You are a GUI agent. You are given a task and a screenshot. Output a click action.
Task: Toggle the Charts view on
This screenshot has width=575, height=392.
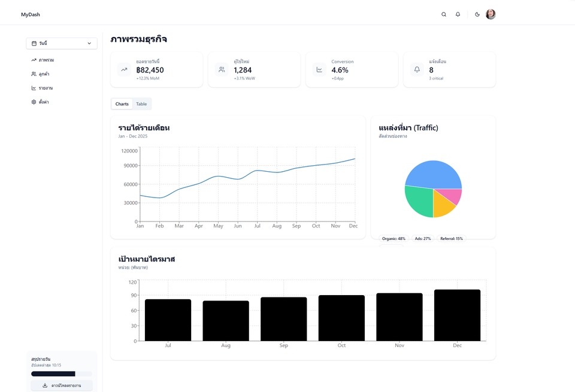[x=122, y=104]
